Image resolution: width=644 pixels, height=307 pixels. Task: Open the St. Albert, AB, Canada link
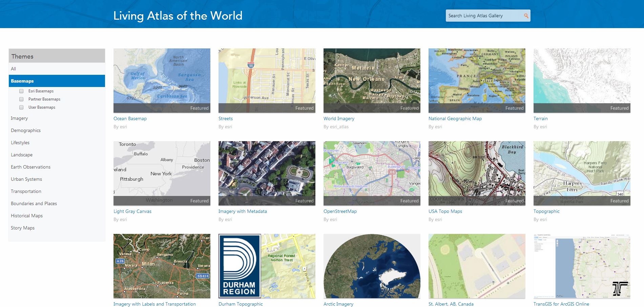451,304
